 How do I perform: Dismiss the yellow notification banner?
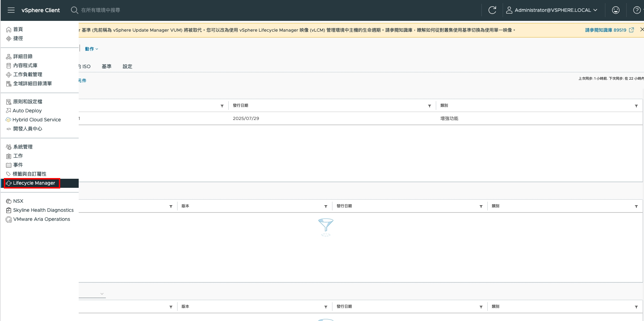(x=642, y=30)
